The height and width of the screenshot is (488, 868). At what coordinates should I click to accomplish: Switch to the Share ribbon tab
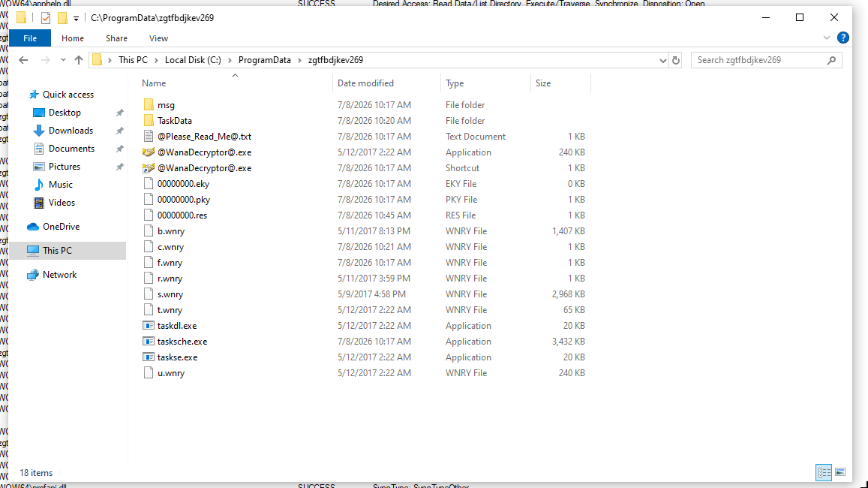coord(116,38)
